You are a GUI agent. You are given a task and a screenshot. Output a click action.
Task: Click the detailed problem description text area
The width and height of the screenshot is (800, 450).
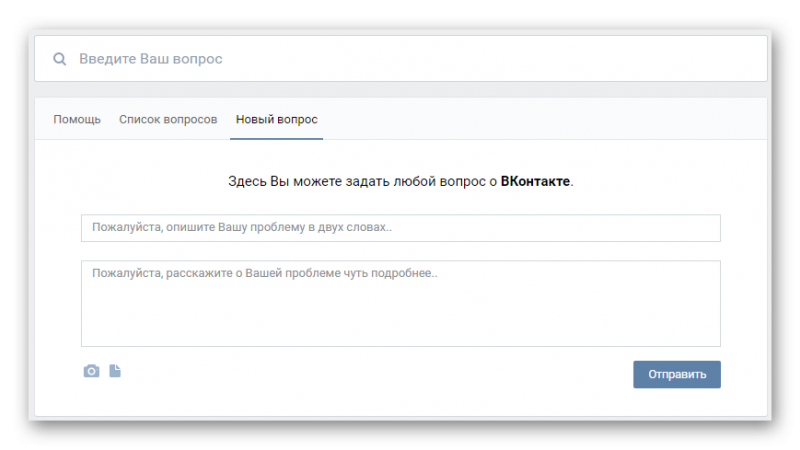click(x=401, y=304)
